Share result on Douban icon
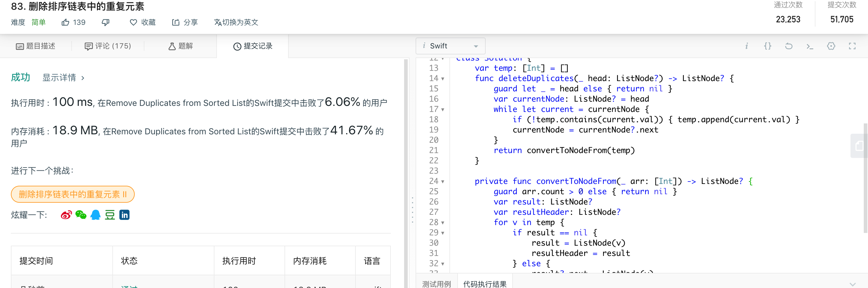Image resolution: width=868 pixels, height=288 pixels. tap(110, 215)
